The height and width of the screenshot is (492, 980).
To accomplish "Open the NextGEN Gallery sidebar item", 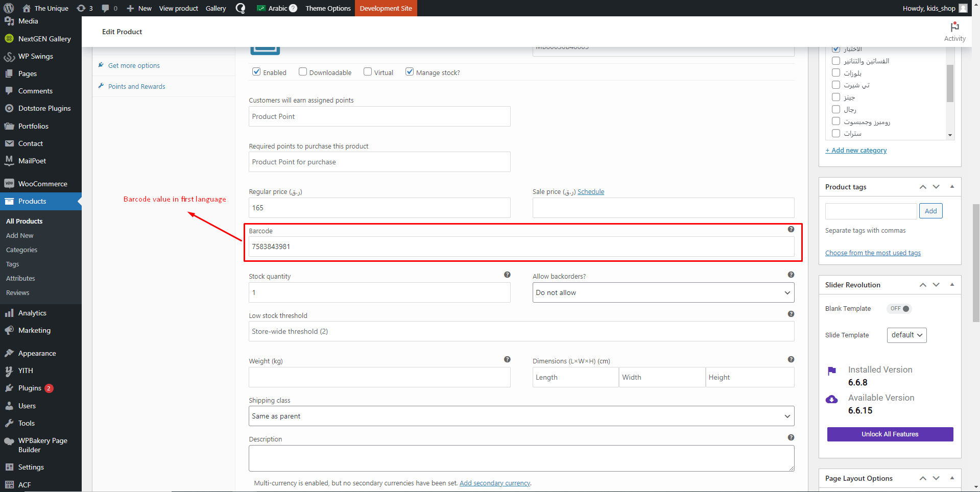I will pyautogui.click(x=41, y=39).
